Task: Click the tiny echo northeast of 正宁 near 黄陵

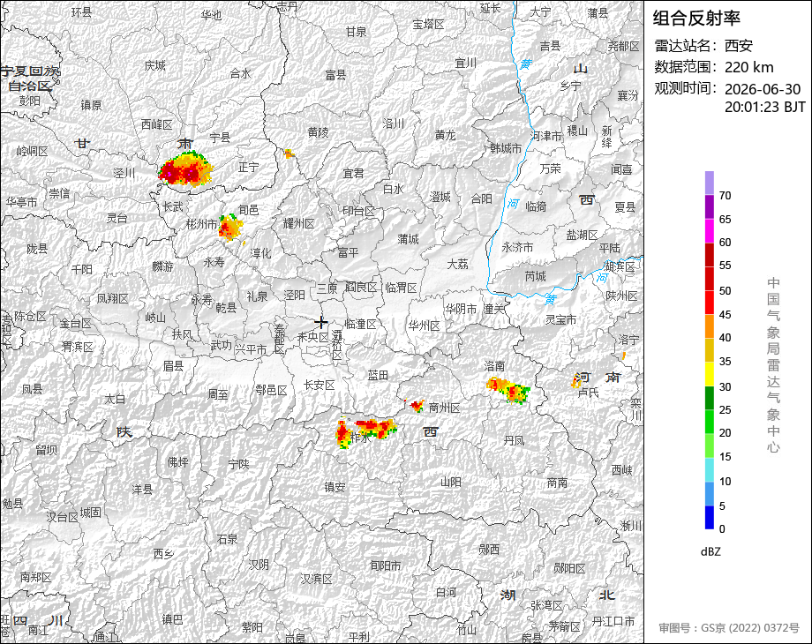Action: [x=289, y=154]
